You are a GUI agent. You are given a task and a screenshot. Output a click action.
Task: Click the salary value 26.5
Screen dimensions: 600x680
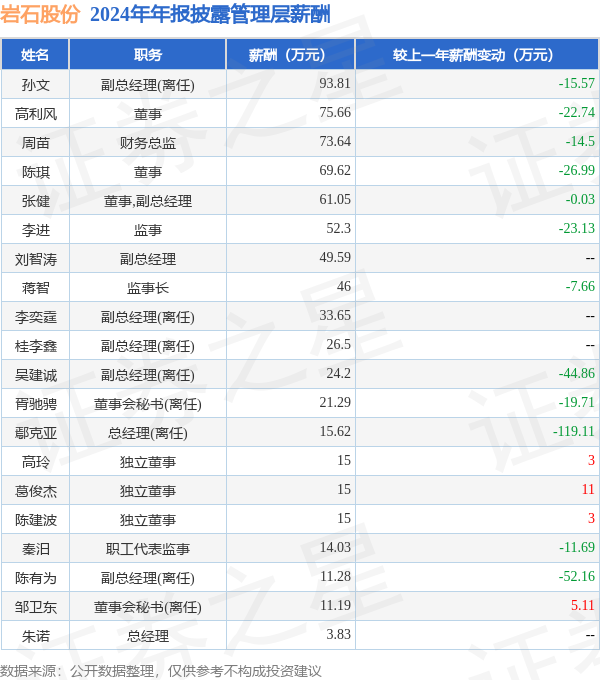click(x=338, y=344)
